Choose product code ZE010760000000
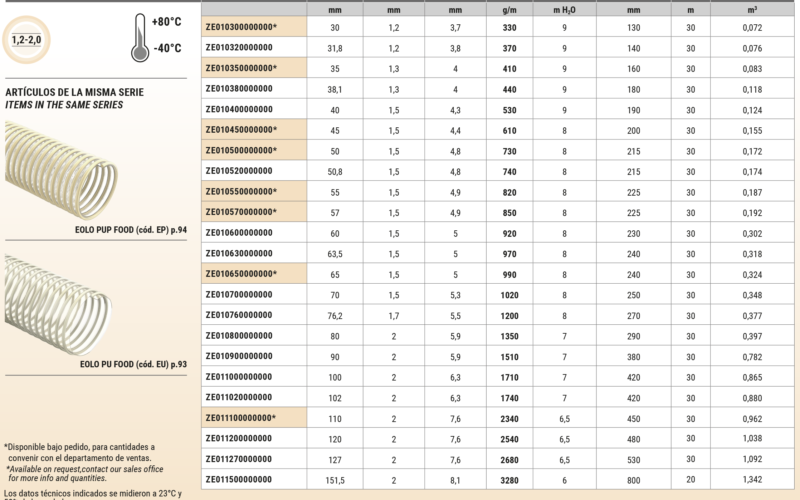This screenshot has height=500, width=800. 238,314
